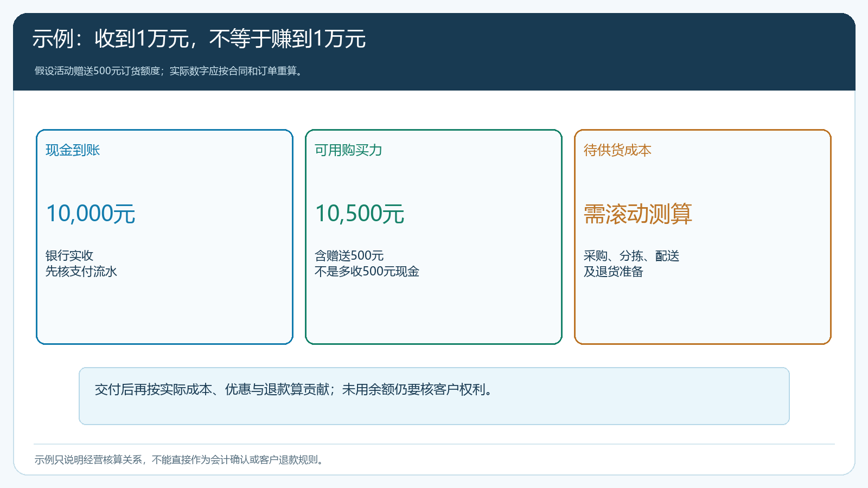Screen dimensions: 868x488
Task: Click the 现金到账 card heading
Action: (73, 150)
